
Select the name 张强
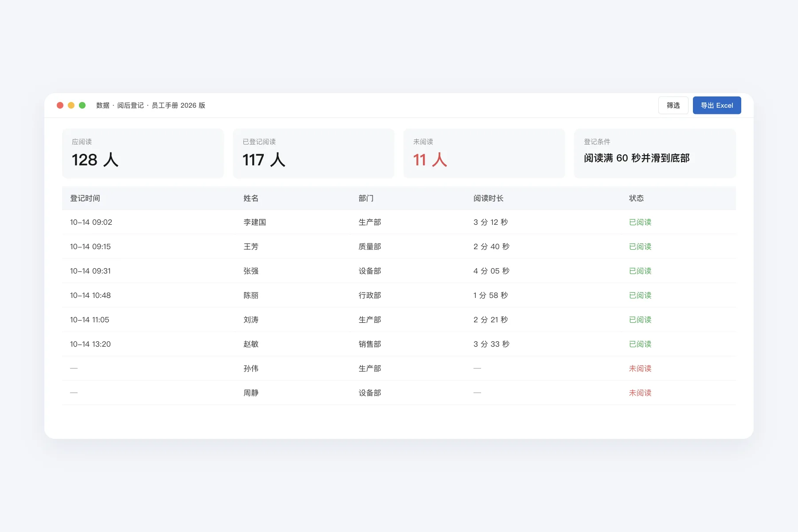point(251,271)
